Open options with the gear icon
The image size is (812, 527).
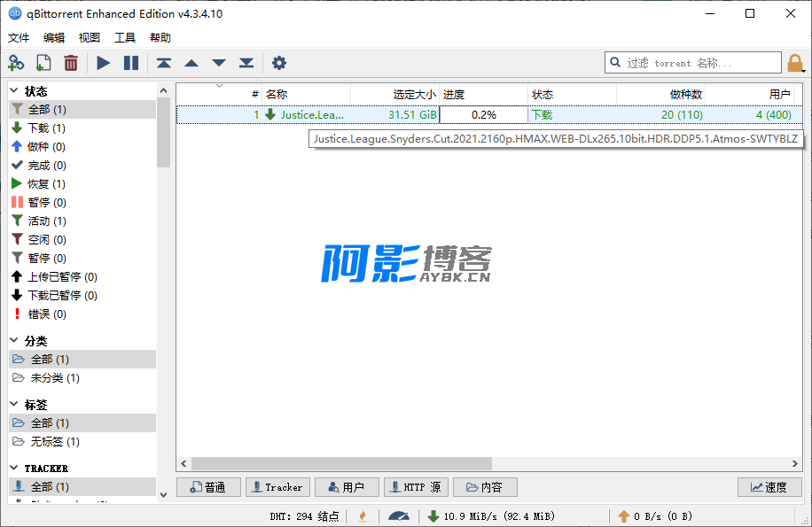(x=279, y=63)
